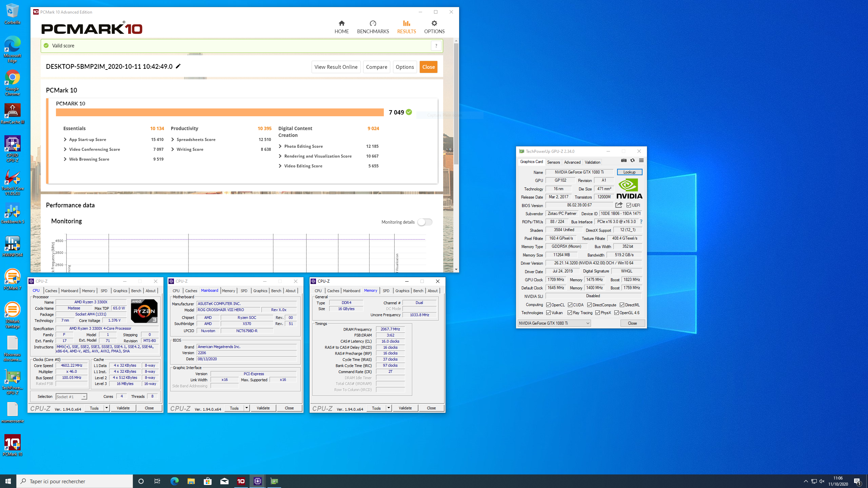Expand App Start-up Score details
The height and width of the screenshot is (488, 868).
click(x=65, y=140)
